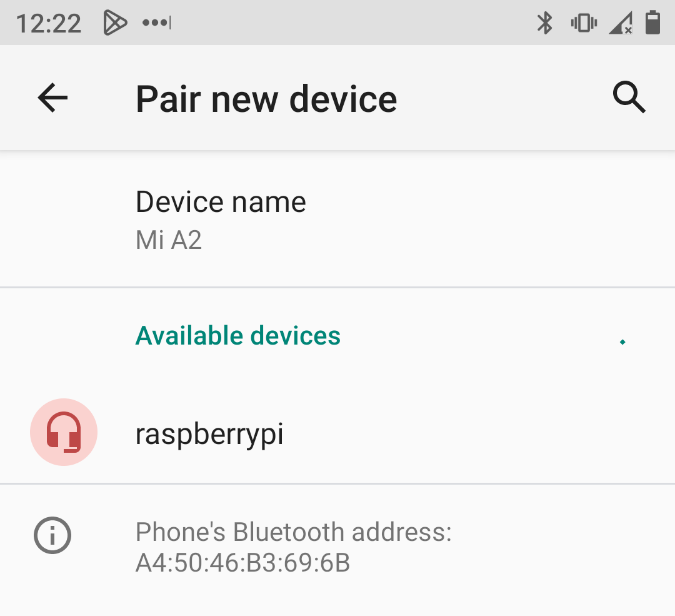Tap the 12:22 clock in status bar

click(49, 23)
